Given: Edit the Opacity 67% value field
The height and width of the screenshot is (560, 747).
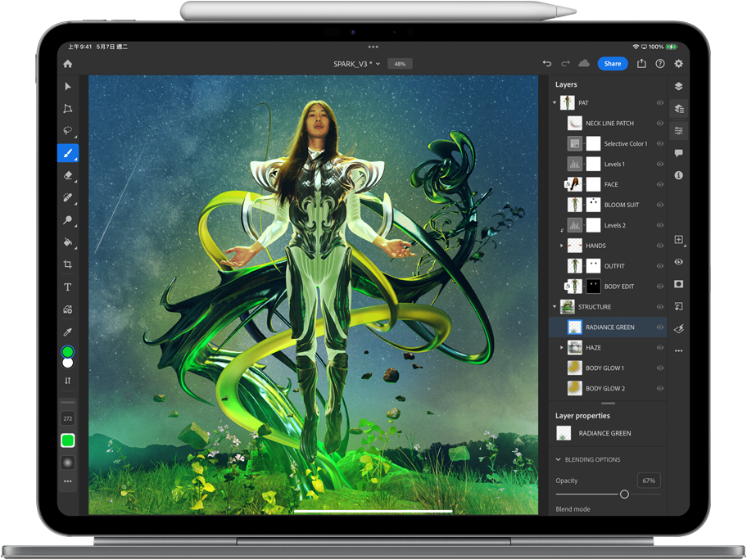Looking at the screenshot, I should click(x=649, y=481).
